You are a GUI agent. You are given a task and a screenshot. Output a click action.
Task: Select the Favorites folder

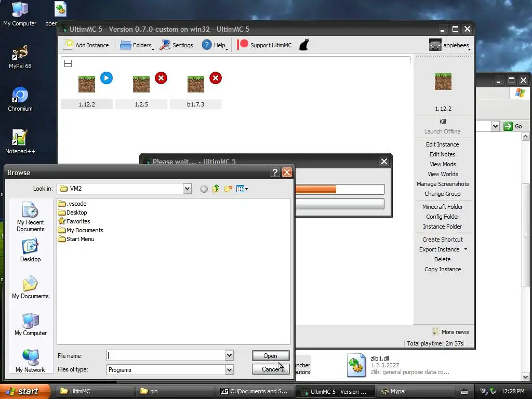[74, 221]
